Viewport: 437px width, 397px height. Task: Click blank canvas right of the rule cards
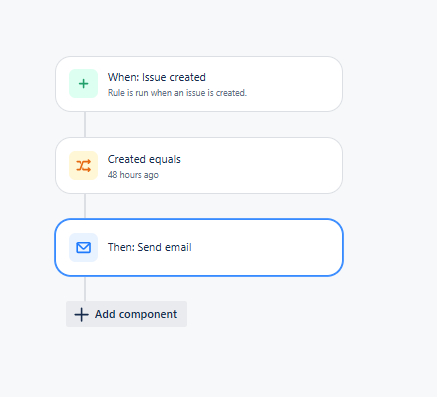[x=390, y=167]
